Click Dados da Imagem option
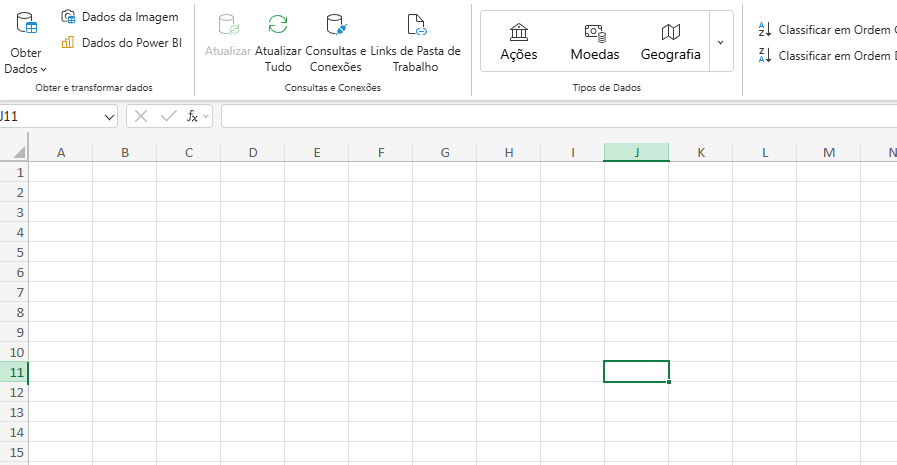Screen dimensions: 897x465 120,17
